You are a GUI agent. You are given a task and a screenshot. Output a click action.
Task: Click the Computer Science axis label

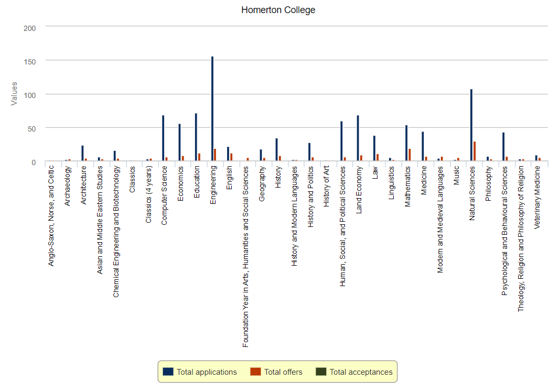(x=164, y=195)
